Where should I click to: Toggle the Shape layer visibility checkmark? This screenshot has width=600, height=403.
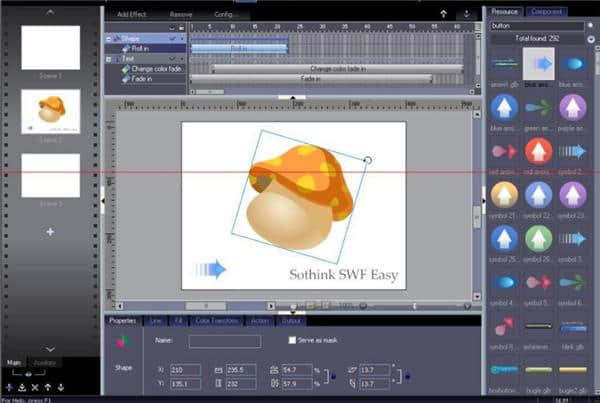(171, 38)
